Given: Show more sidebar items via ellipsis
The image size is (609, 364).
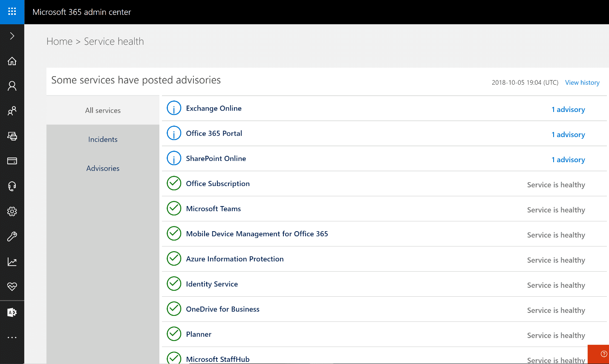Looking at the screenshot, I should click(x=12, y=338).
